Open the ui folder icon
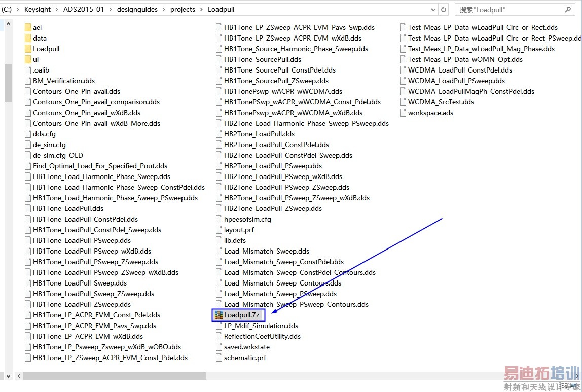Viewport: 582px width, 392px height. [28, 59]
